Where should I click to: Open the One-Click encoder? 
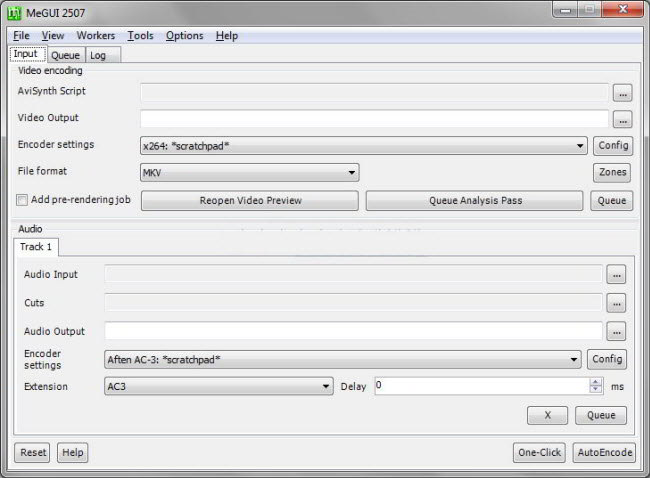(539, 452)
